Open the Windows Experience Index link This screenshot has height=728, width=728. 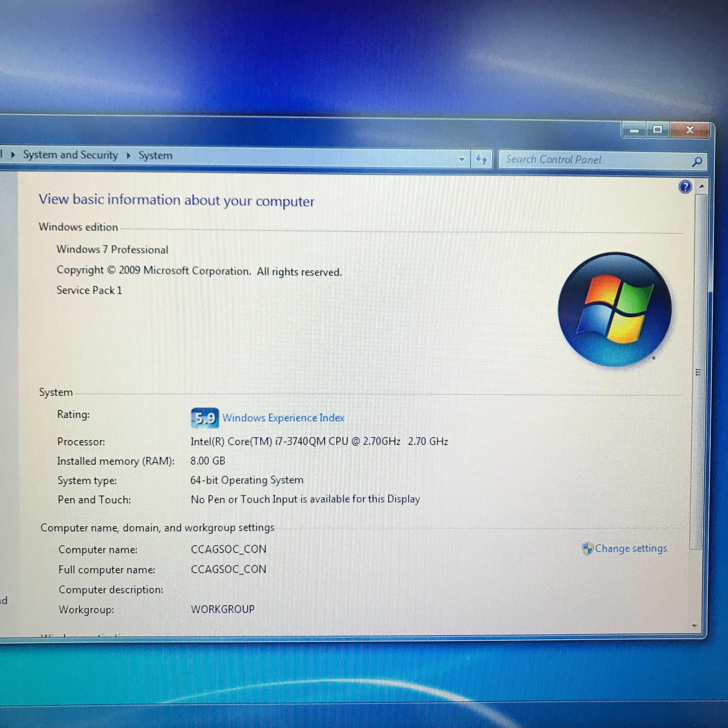point(283,418)
